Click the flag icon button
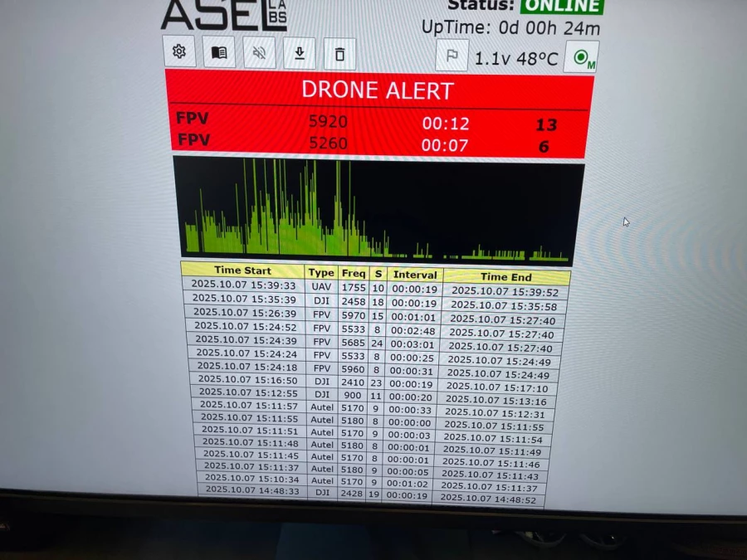 pos(452,56)
